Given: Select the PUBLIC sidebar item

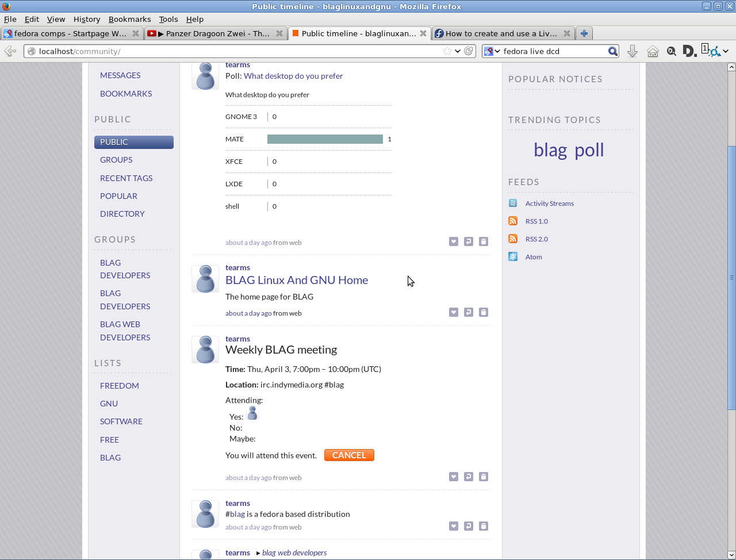Looking at the screenshot, I should click(134, 142).
